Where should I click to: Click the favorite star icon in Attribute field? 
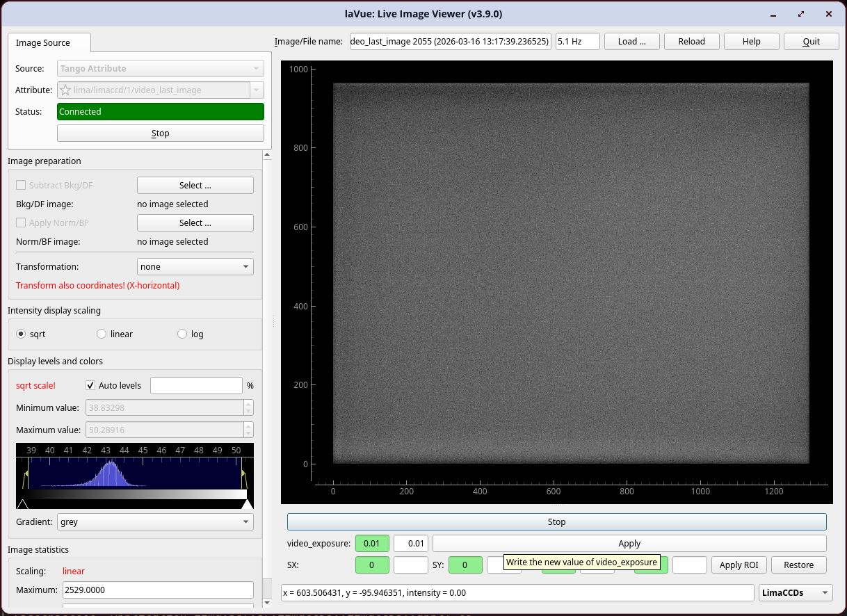(65, 90)
